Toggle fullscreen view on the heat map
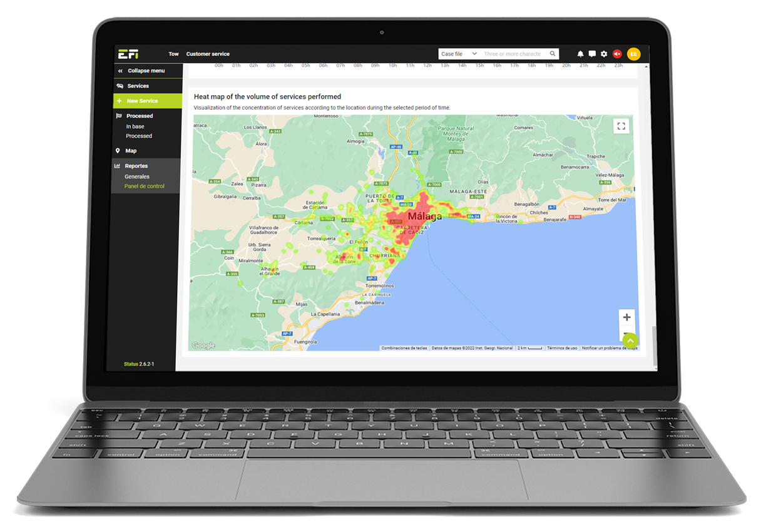The height and width of the screenshot is (532, 766). point(621,126)
